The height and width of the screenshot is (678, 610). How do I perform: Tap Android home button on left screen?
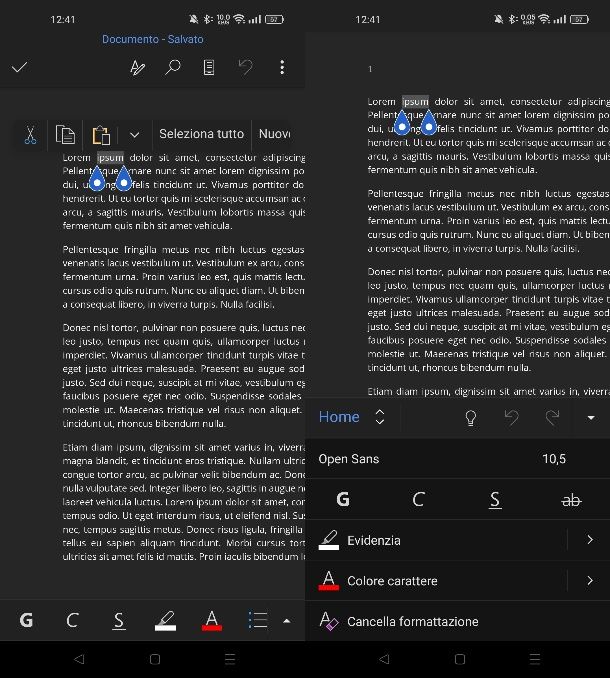tap(155, 659)
